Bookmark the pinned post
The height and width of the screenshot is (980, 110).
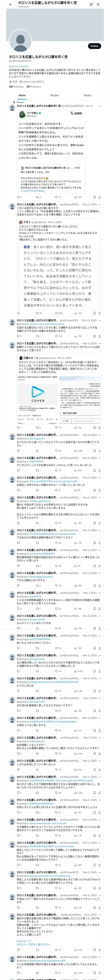pyautogui.click(x=95, y=197)
